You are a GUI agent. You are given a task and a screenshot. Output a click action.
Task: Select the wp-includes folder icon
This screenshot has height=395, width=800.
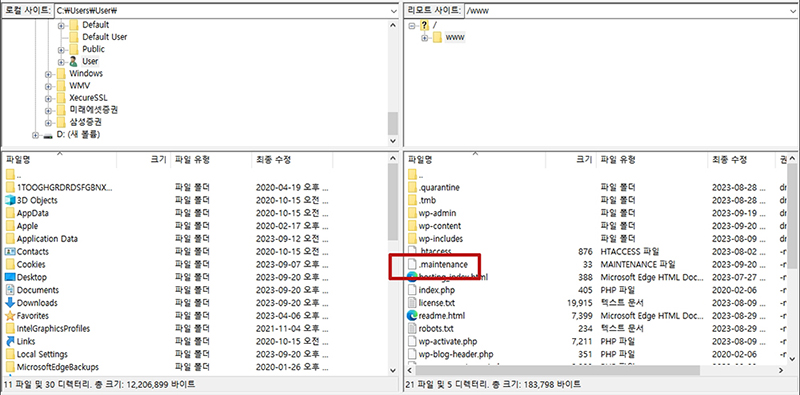(412, 238)
